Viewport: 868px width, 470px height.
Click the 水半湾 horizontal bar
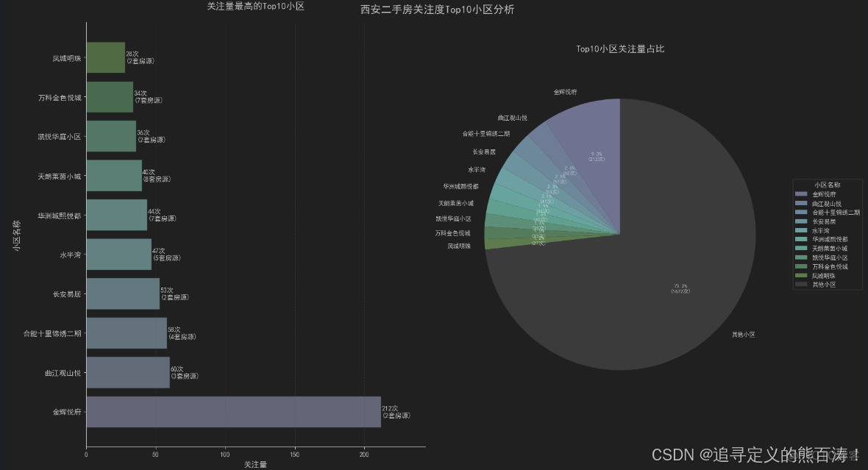pos(119,254)
